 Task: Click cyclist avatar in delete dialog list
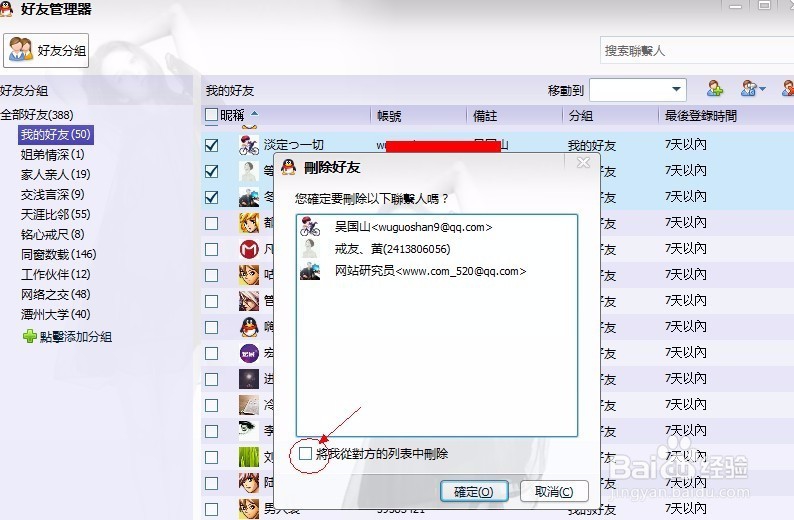pos(310,227)
